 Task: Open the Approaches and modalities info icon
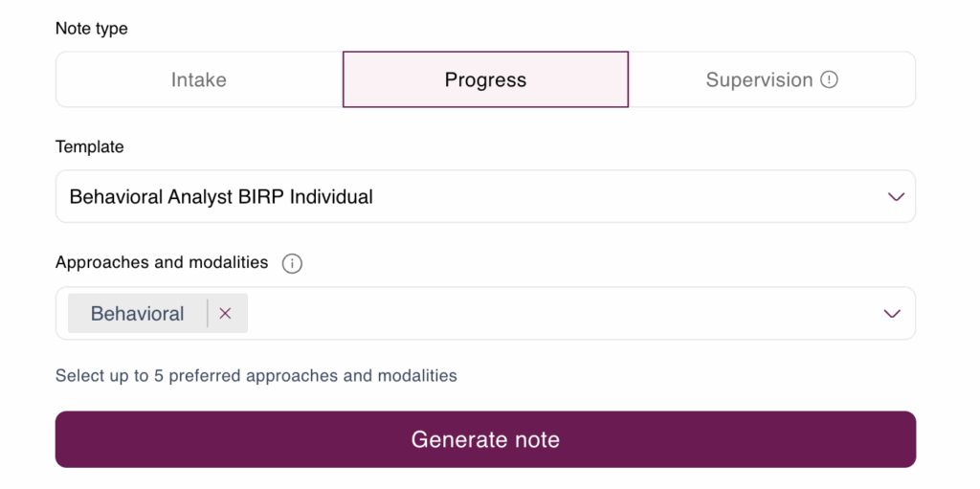pos(292,264)
